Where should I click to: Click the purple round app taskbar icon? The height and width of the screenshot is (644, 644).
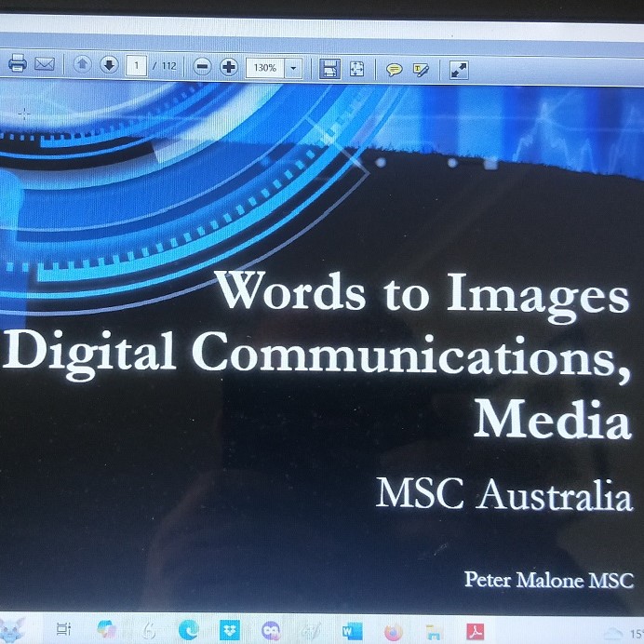[x=271, y=630]
